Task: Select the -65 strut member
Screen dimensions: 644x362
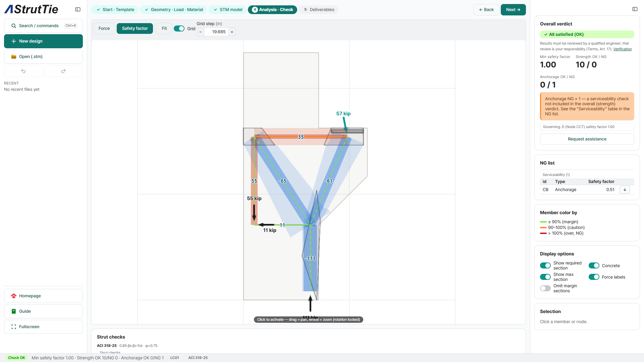Action: coord(282,181)
